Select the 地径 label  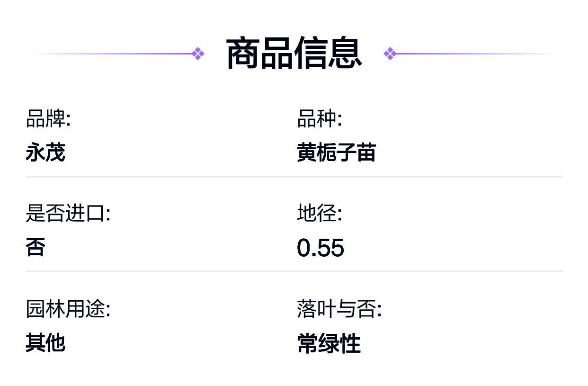(x=320, y=214)
